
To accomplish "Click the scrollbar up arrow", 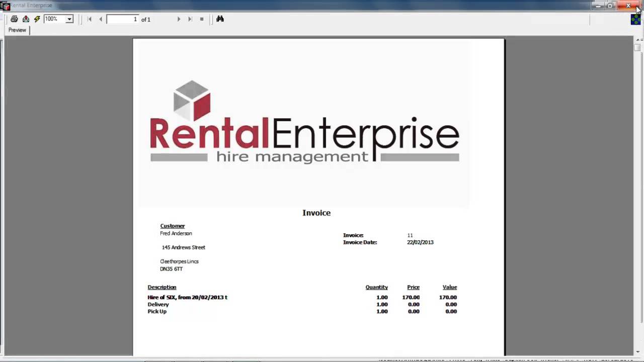I will pos(637,40).
